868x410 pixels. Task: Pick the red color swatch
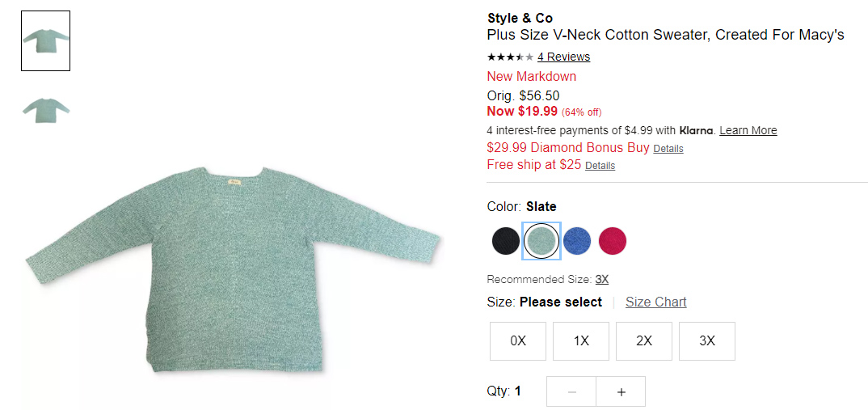[613, 241]
